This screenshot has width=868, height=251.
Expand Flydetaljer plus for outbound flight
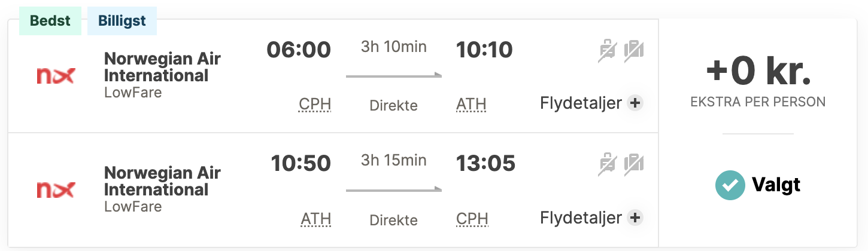(635, 103)
